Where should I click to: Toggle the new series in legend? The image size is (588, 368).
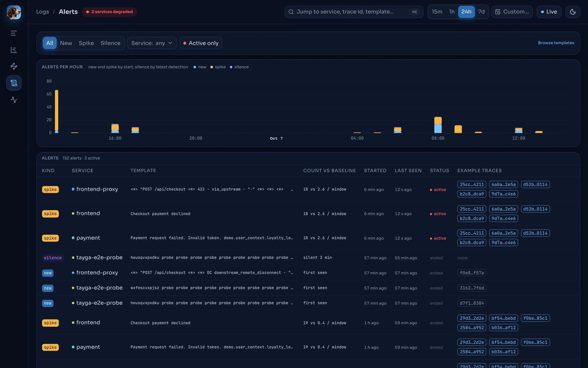coord(200,67)
